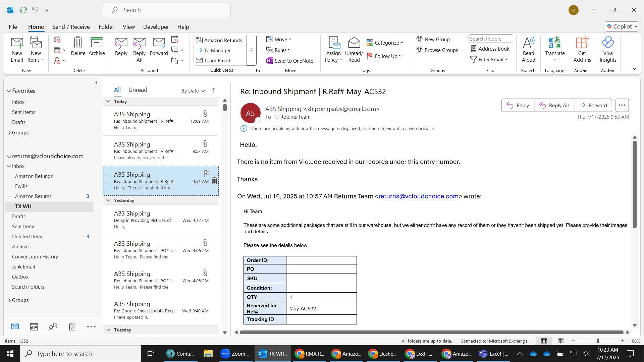Switch to Folder tab
The height and width of the screenshot is (362, 644).
(x=106, y=27)
